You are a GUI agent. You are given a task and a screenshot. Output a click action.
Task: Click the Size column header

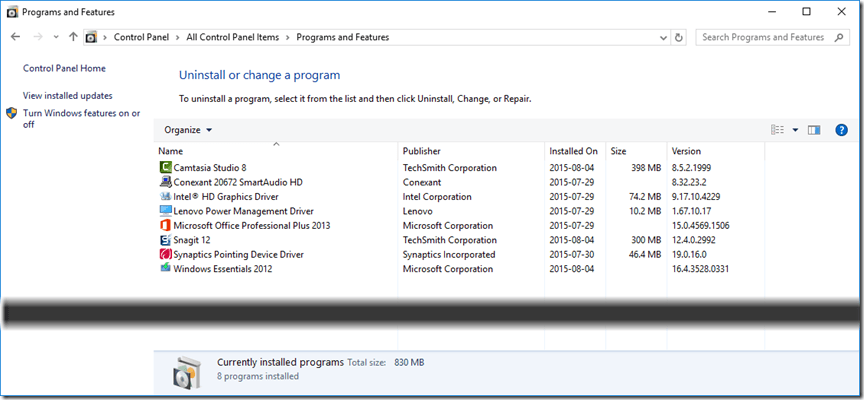pos(619,151)
